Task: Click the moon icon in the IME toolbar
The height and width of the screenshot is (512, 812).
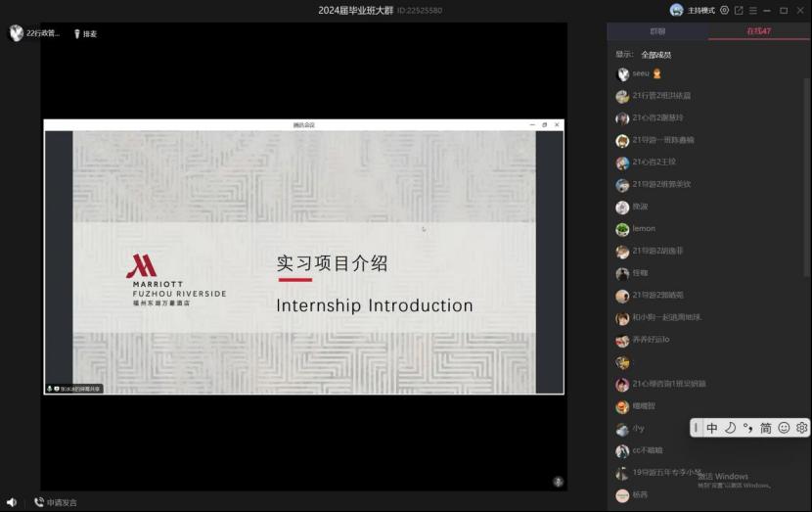Action: pos(730,428)
